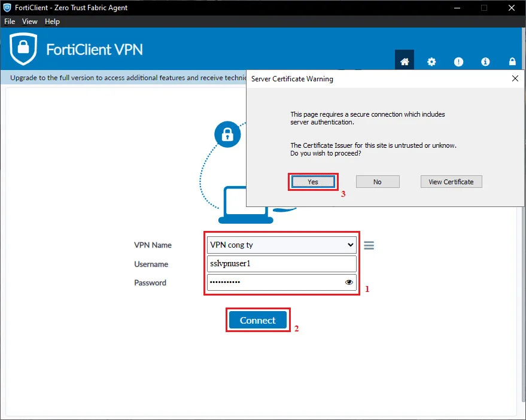Close the Server Certificate Warning dialog
This screenshot has width=526, height=420.
point(515,78)
